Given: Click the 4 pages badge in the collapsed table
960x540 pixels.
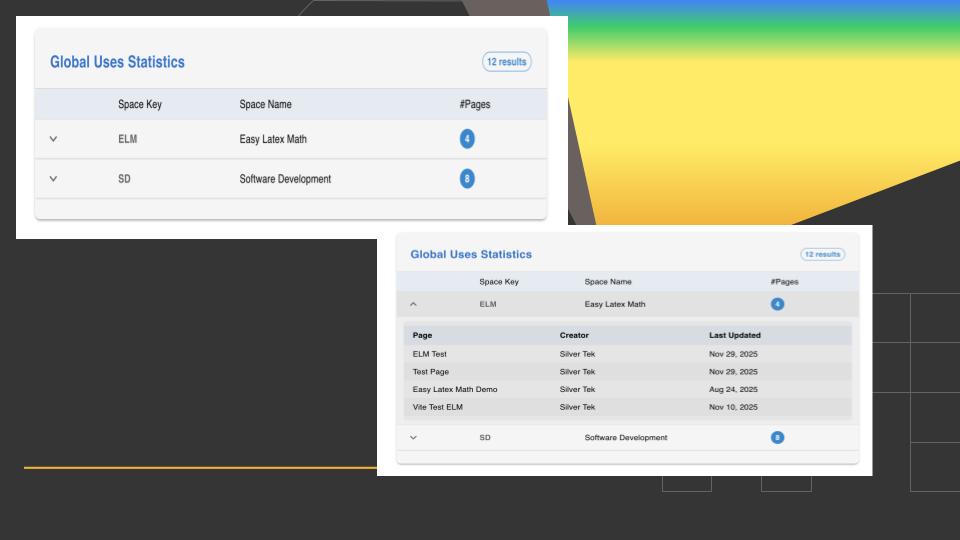Looking at the screenshot, I should 467,139.
